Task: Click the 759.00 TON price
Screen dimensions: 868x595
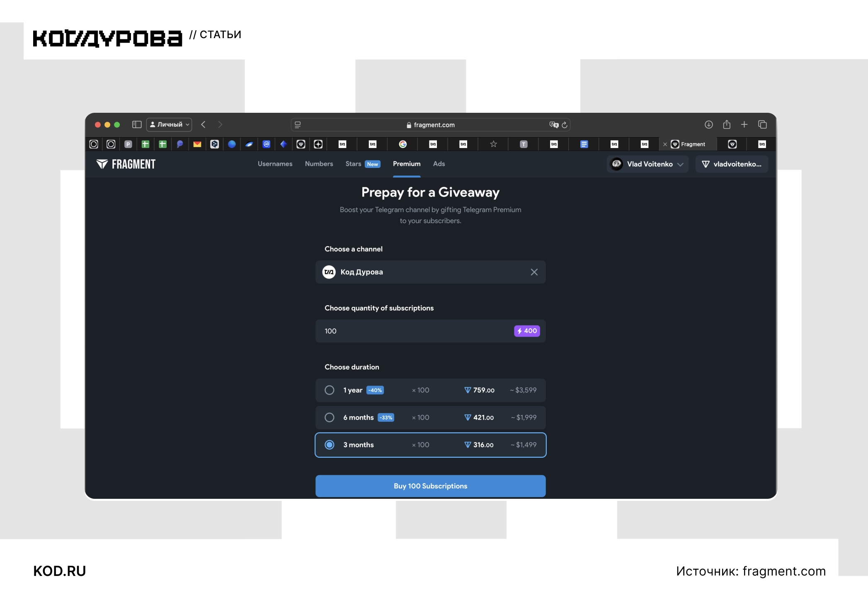Action: click(479, 390)
